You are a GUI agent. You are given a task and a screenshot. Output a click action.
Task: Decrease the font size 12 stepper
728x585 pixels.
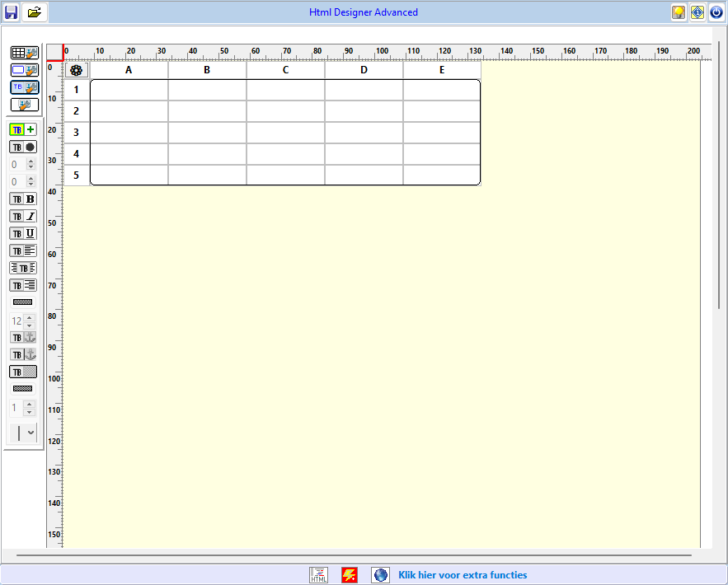tap(29, 325)
